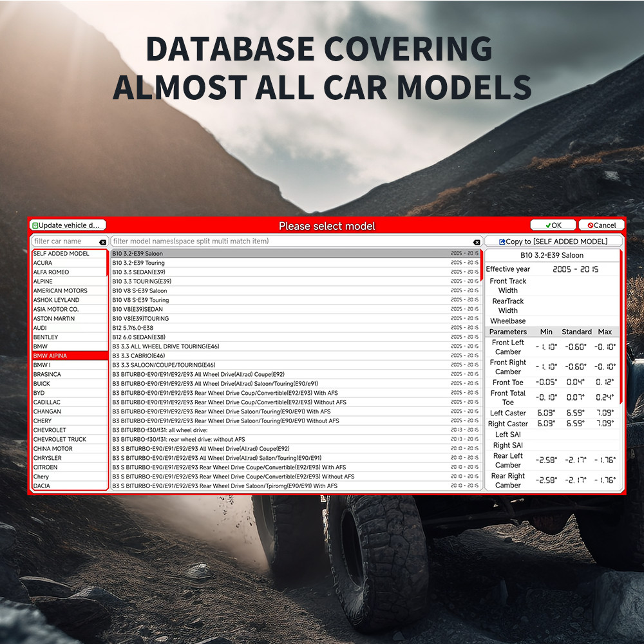The width and height of the screenshot is (644, 644).
Task: Focus the filter car name input
Action: pos(64,241)
